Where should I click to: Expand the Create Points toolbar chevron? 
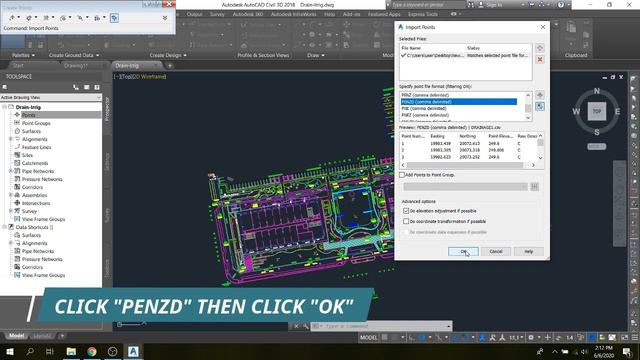click(165, 18)
